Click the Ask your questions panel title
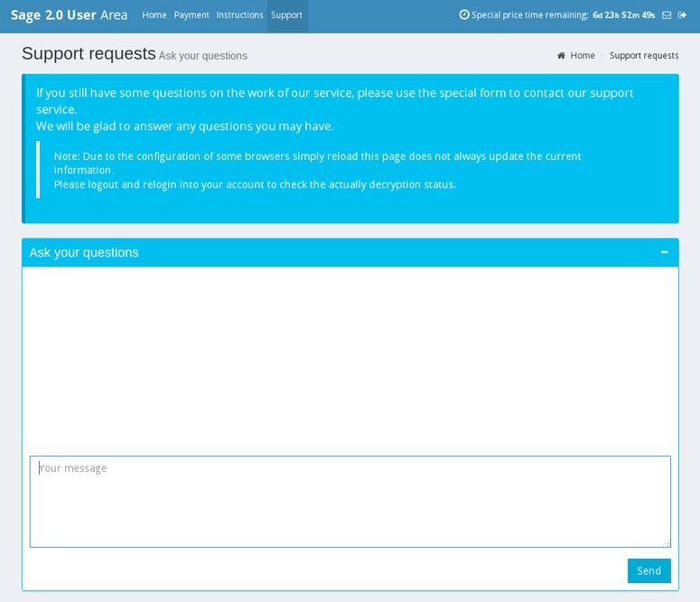700x602 pixels. (x=84, y=252)
